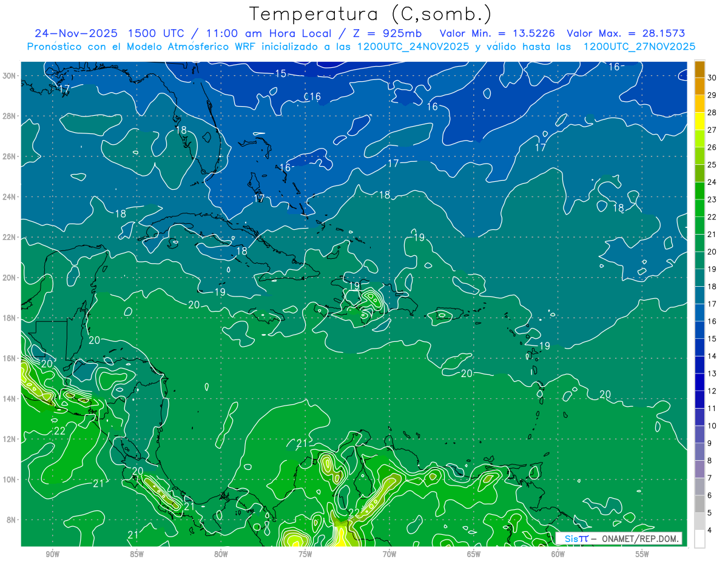The width and height of the screenshot is (728, 562).
Task: Click the color scale label '25'
Action: (x=712, y=165)
